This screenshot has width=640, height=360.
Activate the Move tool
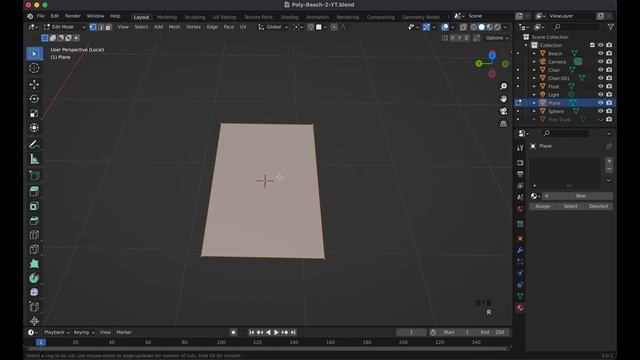pos(34,84)
